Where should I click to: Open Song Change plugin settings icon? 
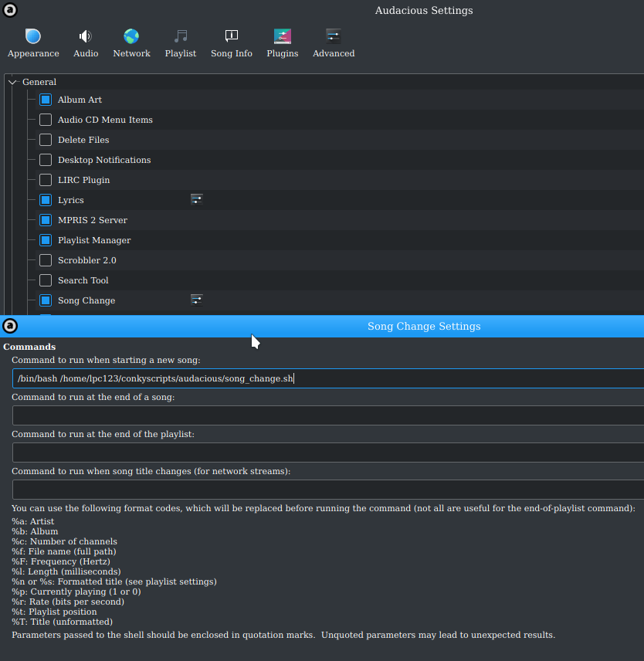(196, 300)
